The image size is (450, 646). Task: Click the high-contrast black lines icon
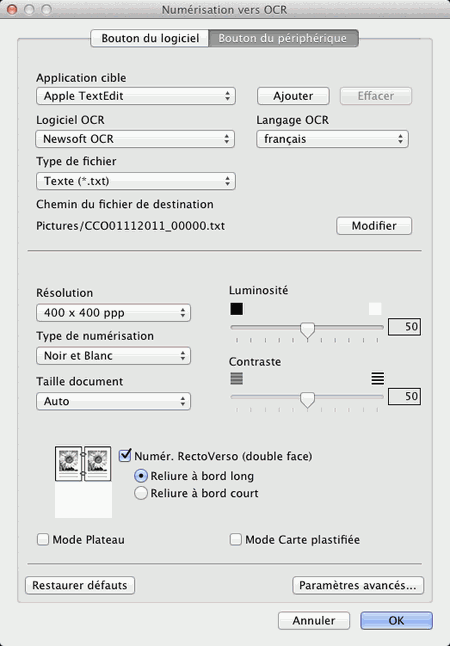point(377,378)
